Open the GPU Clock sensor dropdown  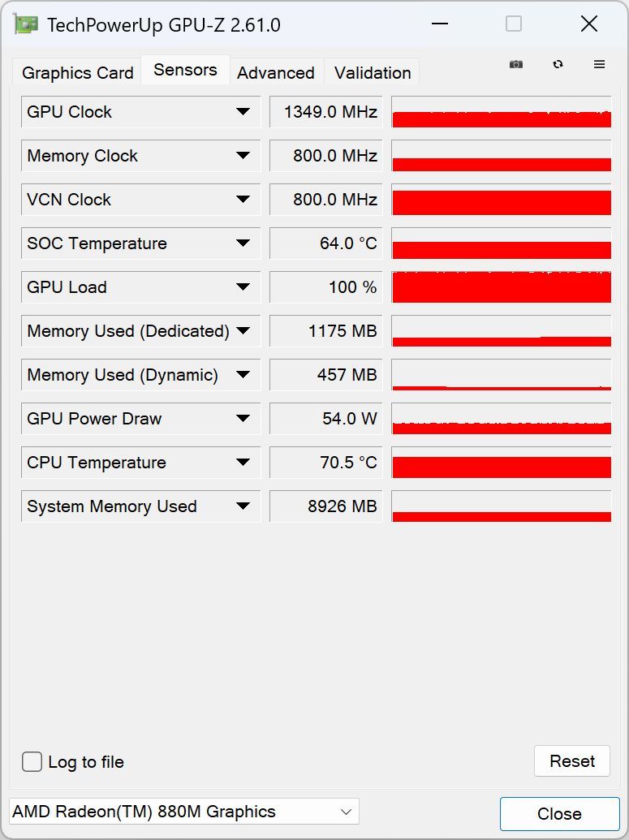pos(243,112)
